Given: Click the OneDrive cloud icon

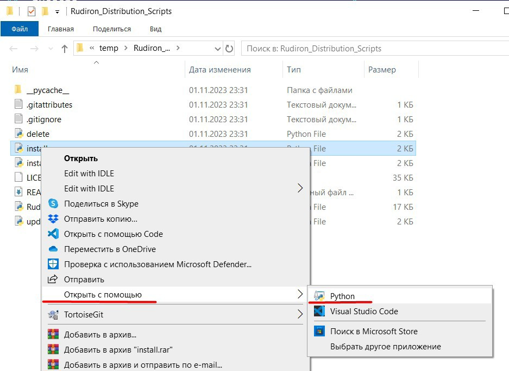Looking at the screenshot, I should (x=53, y=249).
